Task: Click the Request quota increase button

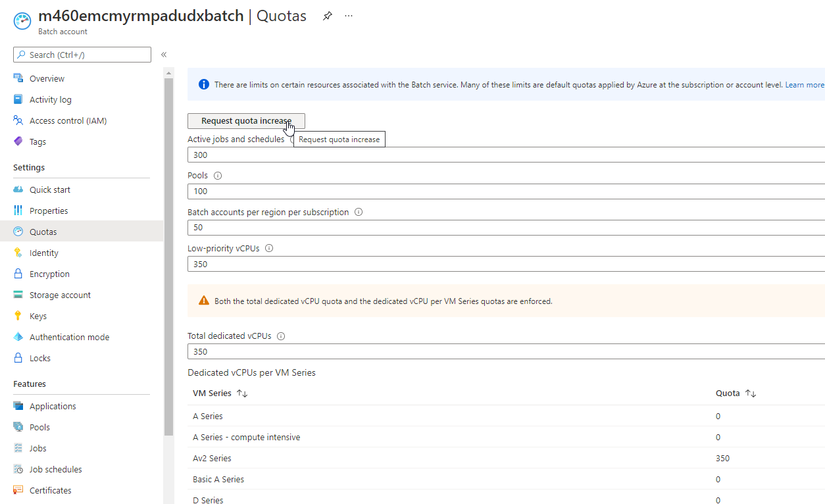Action: point(246,120)
